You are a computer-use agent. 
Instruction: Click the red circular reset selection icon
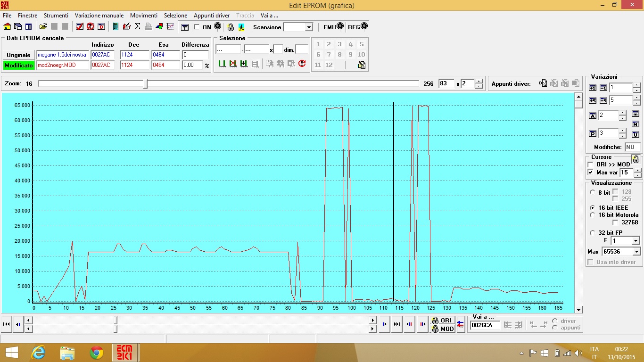tap(302, 64)
